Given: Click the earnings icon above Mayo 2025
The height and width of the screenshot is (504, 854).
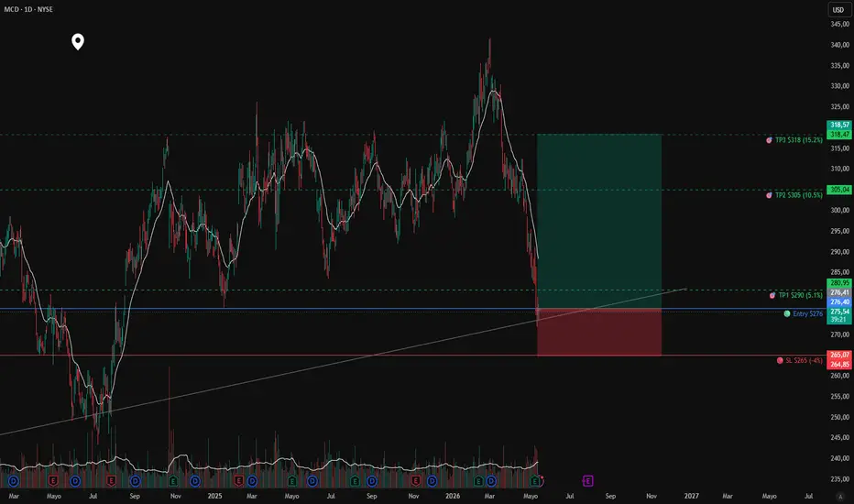Looking at the screenshot, I should [x=292, y=481].
